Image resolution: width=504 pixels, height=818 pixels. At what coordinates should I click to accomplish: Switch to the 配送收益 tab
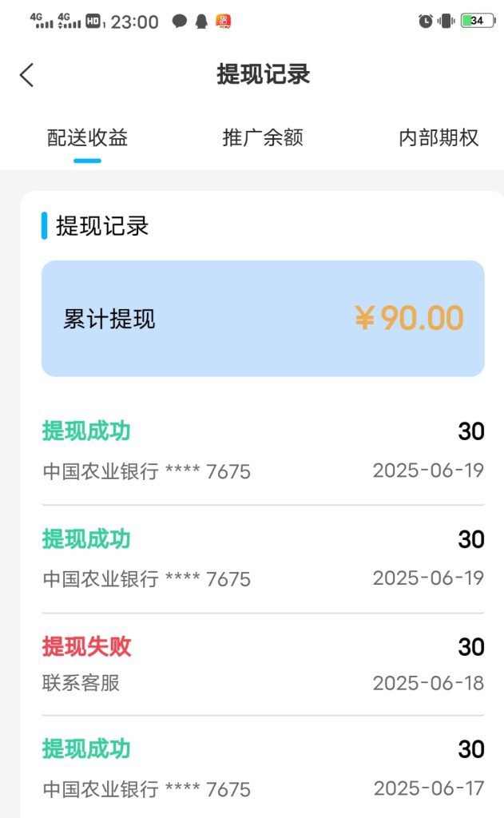pyautogui.click(x=87, y=137)
